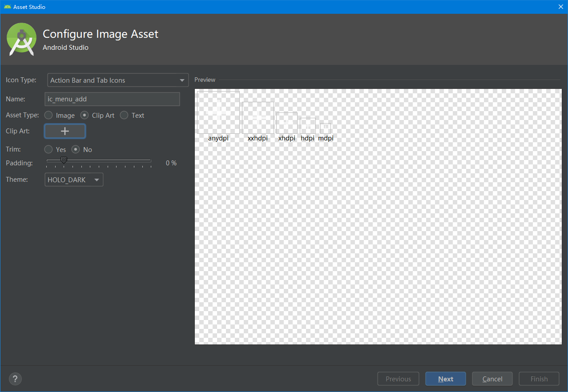Click the Name field with ic_menu_add
This screenshot has width=568, height=392.
(113, 99)
